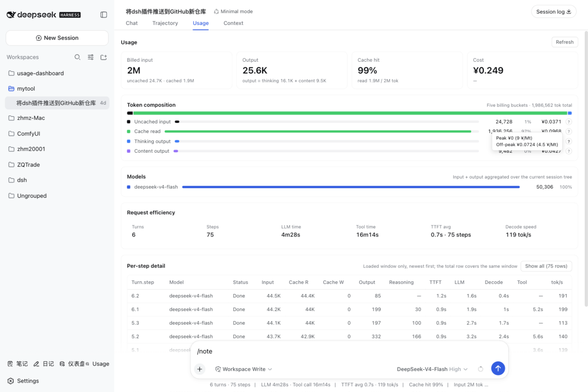Image resolution: width=588 pixels, height=392 pixels.
Task: Click the Turn.step column header
Action: pyautogui.click(x=143, y=282)
